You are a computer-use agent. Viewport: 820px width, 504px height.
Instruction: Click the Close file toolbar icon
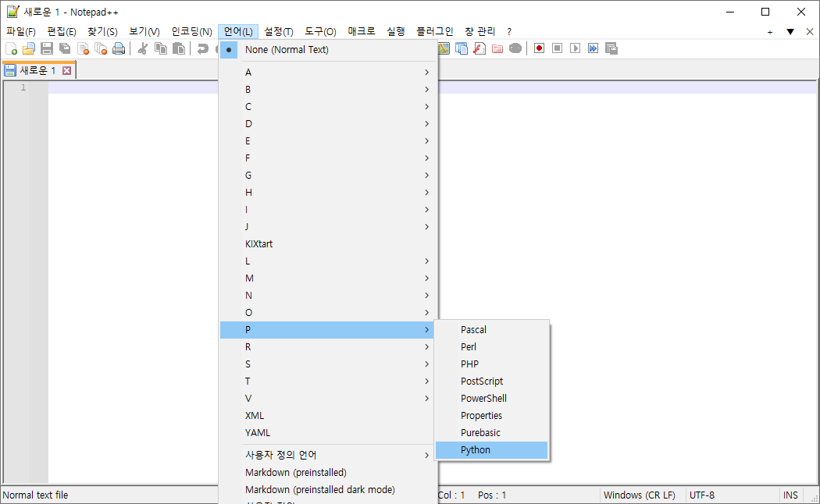[x=83, y=48]
